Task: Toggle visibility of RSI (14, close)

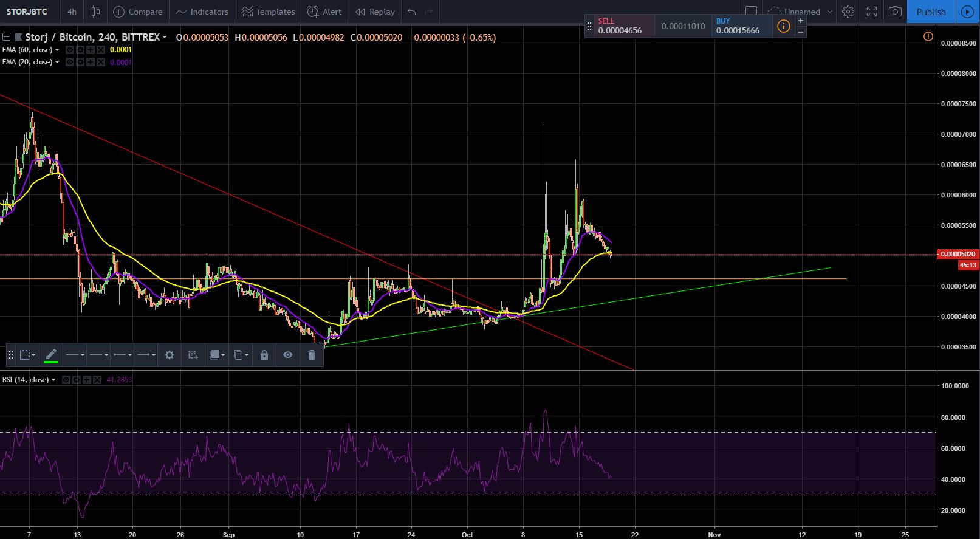Action: click(66, 380)
